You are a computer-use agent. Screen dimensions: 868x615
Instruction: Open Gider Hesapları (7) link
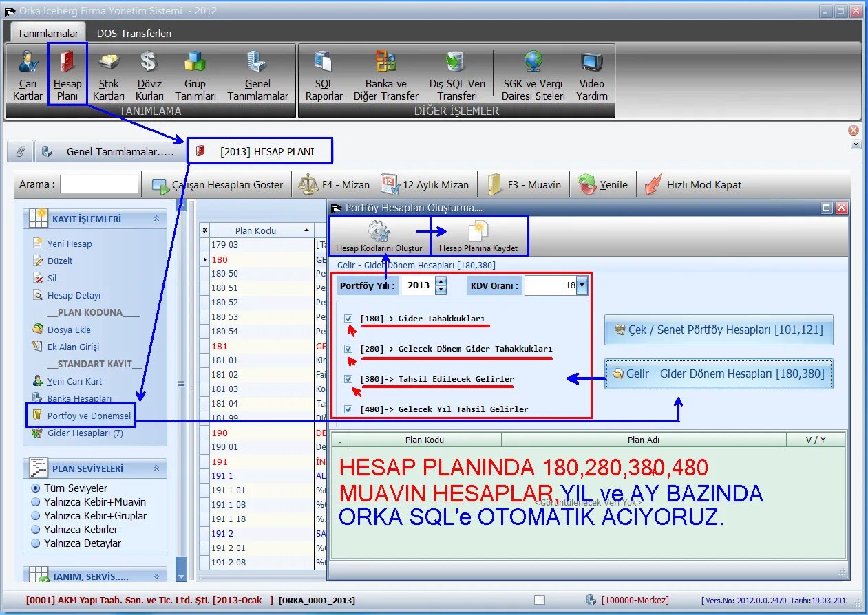[85, 433]
